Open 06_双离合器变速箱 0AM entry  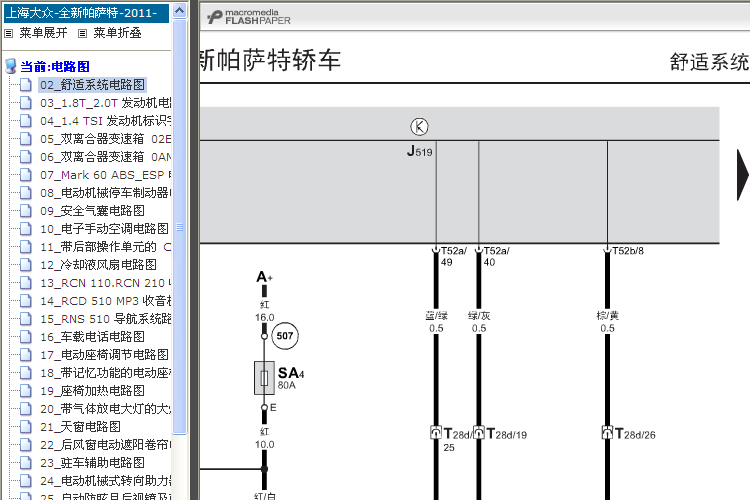105,157
